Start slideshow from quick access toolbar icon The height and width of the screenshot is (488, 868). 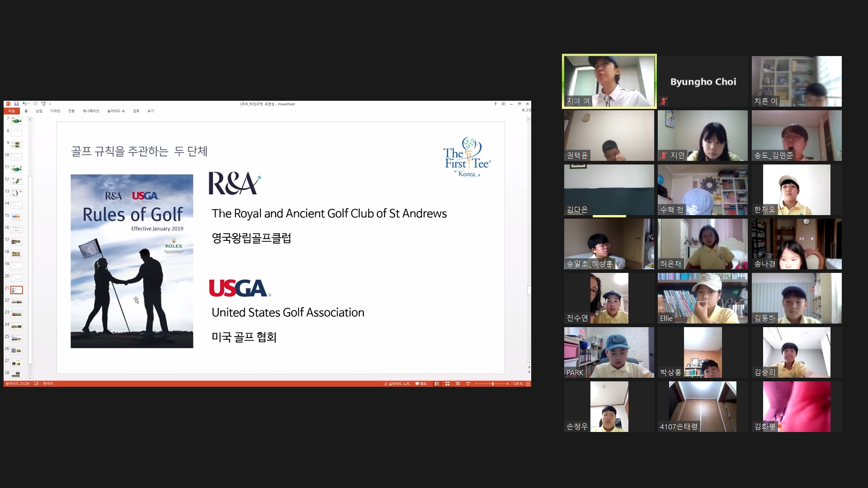[43, 104]
